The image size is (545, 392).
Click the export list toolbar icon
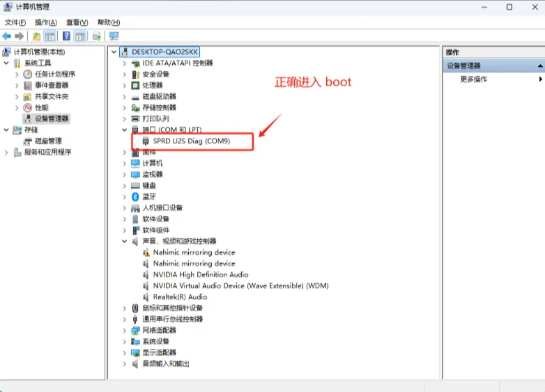click(97, 36)
